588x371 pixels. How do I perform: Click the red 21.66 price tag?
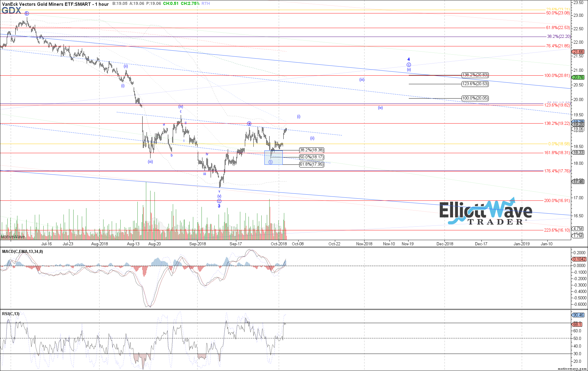(579, 52)
